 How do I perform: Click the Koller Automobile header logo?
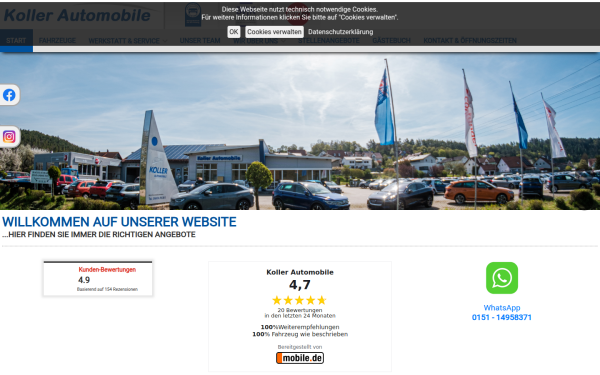pyautogui.click(x=77, y=15)
